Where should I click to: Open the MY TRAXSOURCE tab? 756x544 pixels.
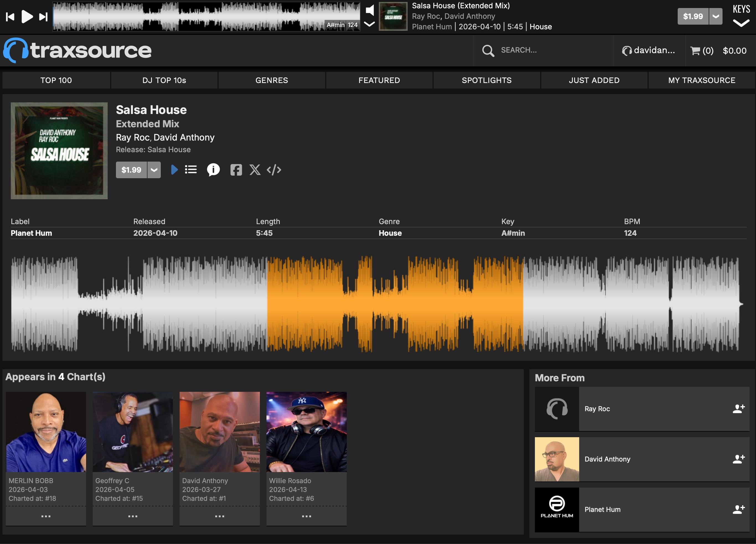pyautogui.click(x=702, y=80)
